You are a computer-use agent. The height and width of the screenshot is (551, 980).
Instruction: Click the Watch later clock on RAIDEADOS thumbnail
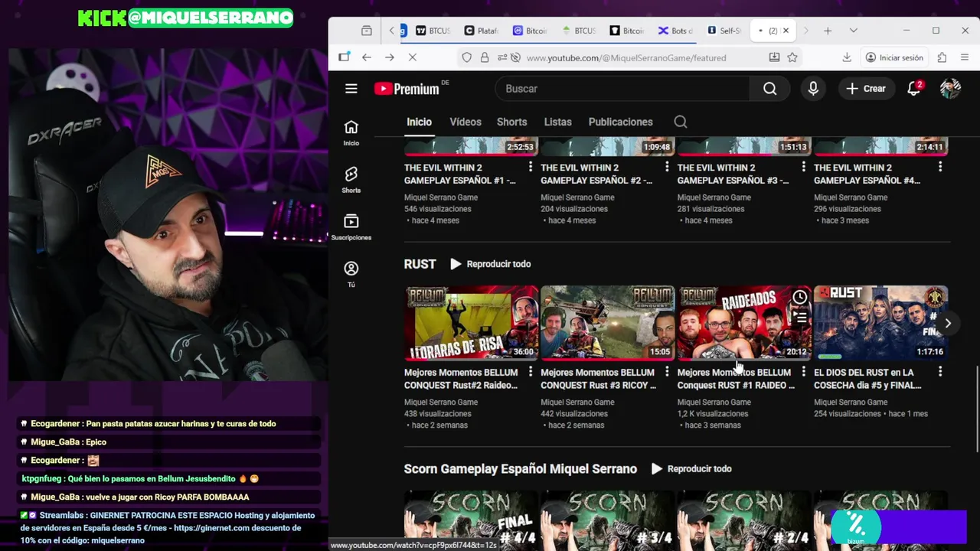click(x=799, y=298)
